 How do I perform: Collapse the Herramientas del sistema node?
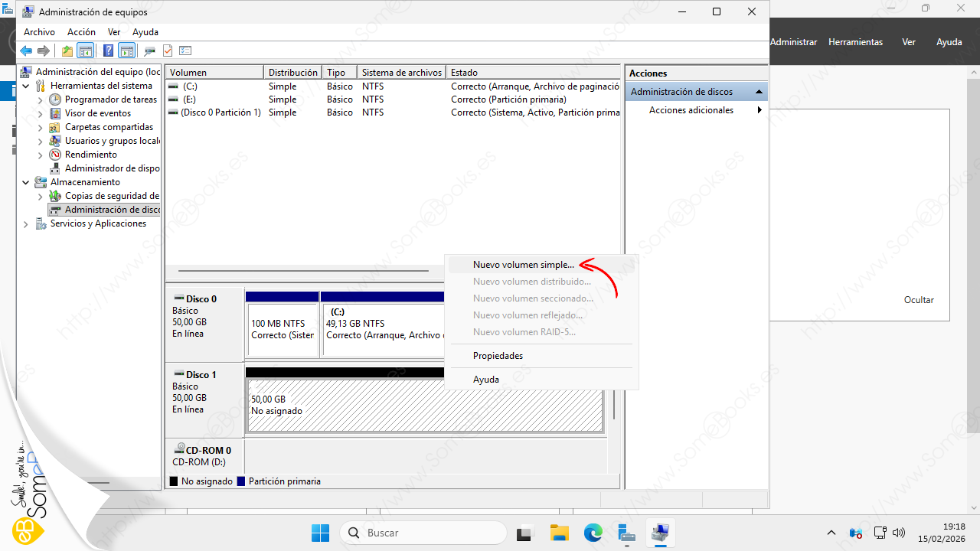(x=27, y=86)
